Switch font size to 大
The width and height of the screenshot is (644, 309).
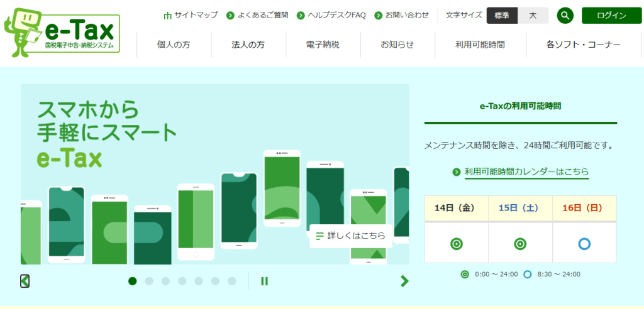(x=533, y=16)
